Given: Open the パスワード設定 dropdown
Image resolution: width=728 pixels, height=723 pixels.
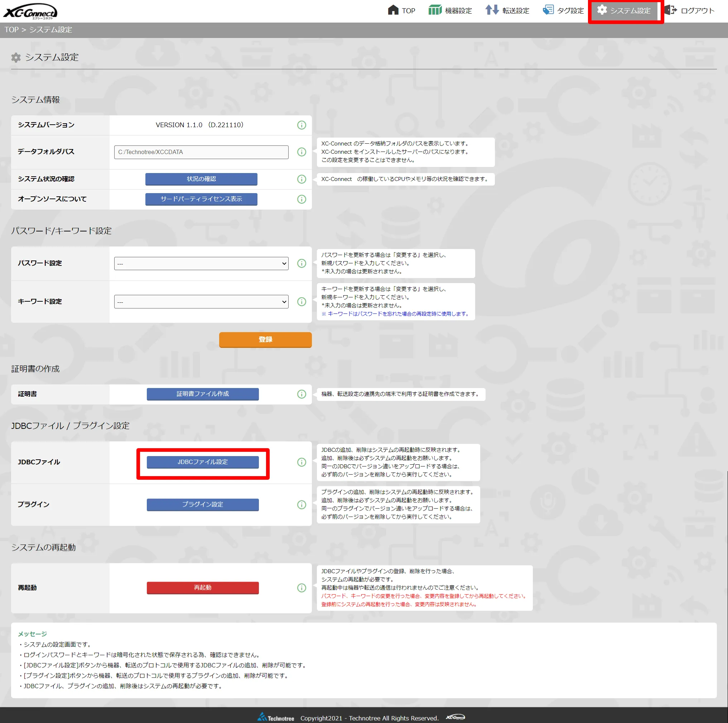Looking at the screenshot, I should click(201, 263).
